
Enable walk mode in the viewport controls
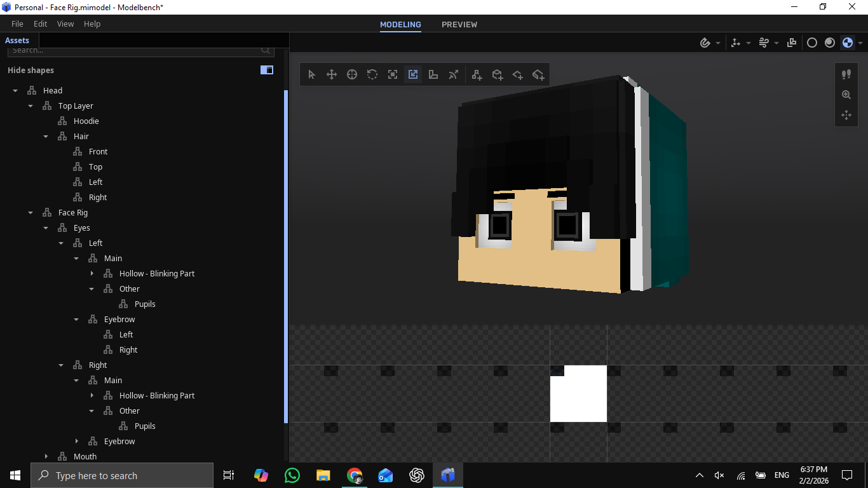(x=846, y=74)
